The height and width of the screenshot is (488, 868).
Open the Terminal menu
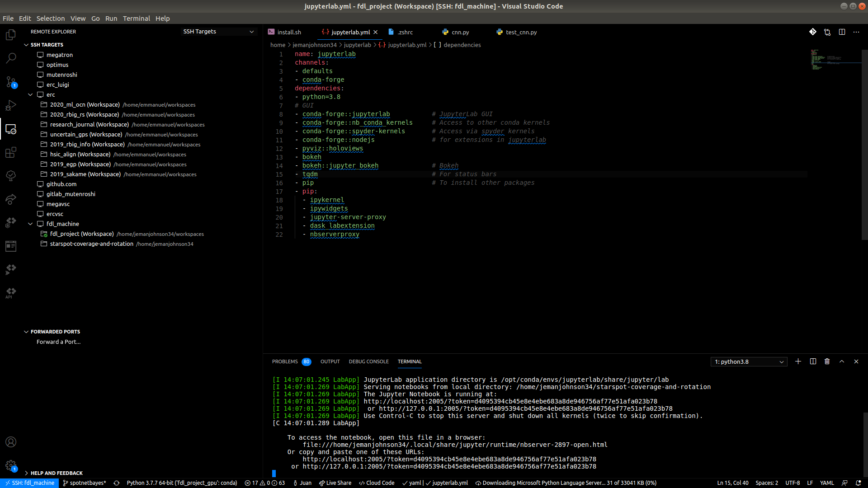coord(136,19)
